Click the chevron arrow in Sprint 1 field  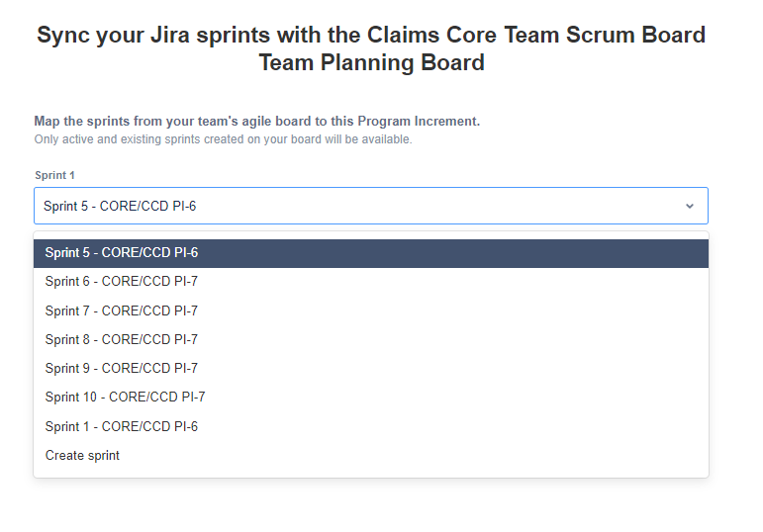[689, 207]
